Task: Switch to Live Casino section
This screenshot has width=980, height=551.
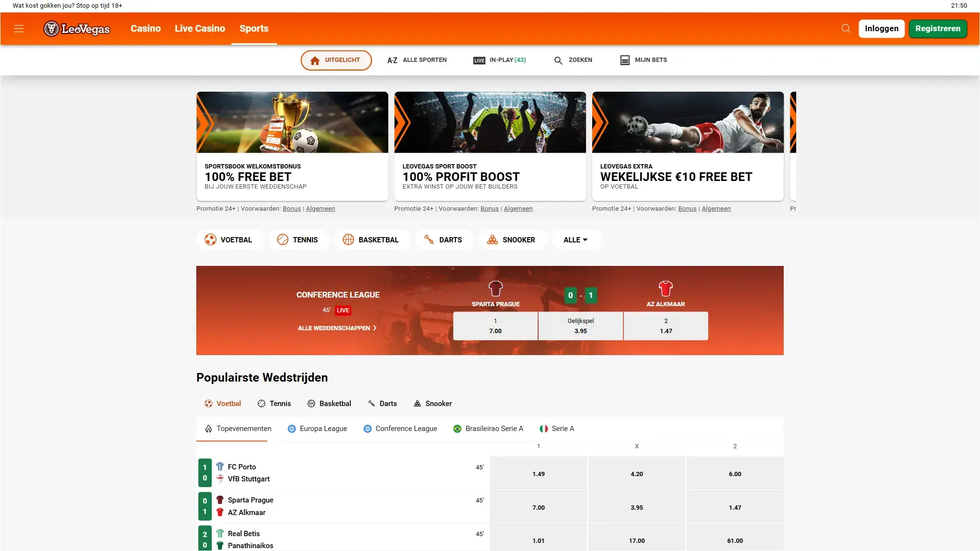Action: tap(200, 28)
